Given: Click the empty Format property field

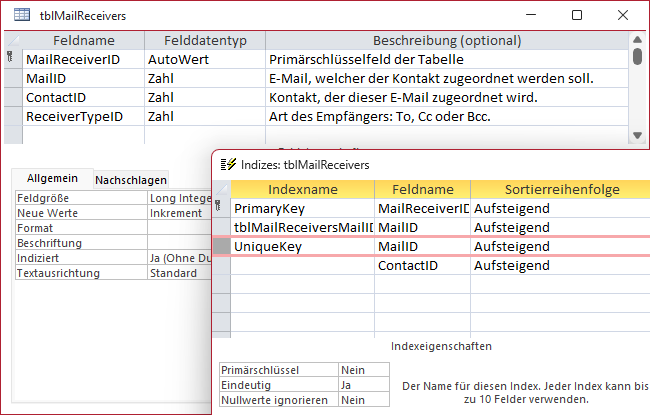Looking at the screenshot, I should (180, 228).
